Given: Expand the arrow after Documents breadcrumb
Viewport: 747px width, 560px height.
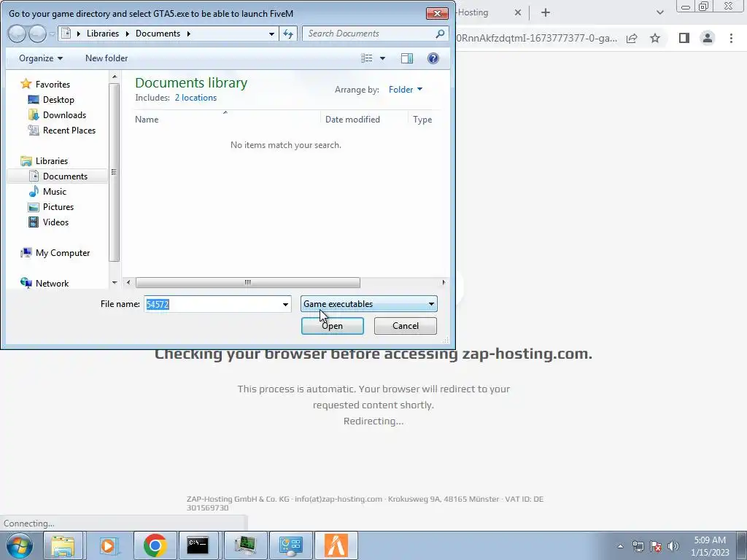Looking at the screenshot, I should 189,34.
